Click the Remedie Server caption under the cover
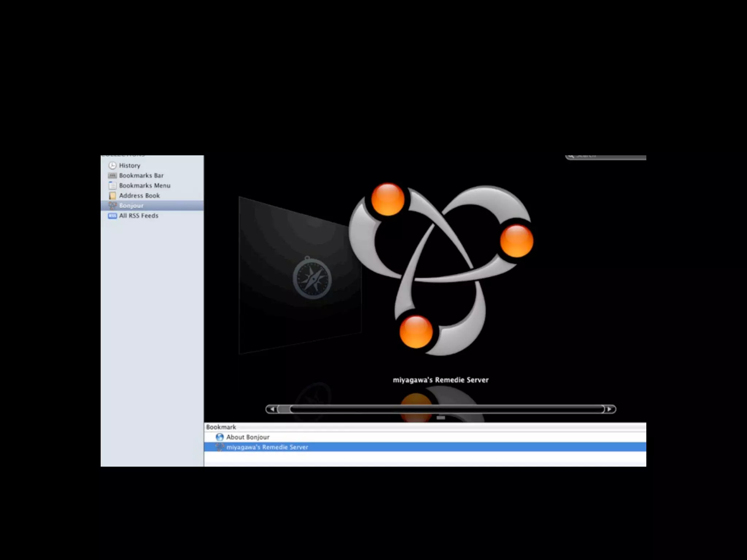747x560 pixels. (440, 380)
